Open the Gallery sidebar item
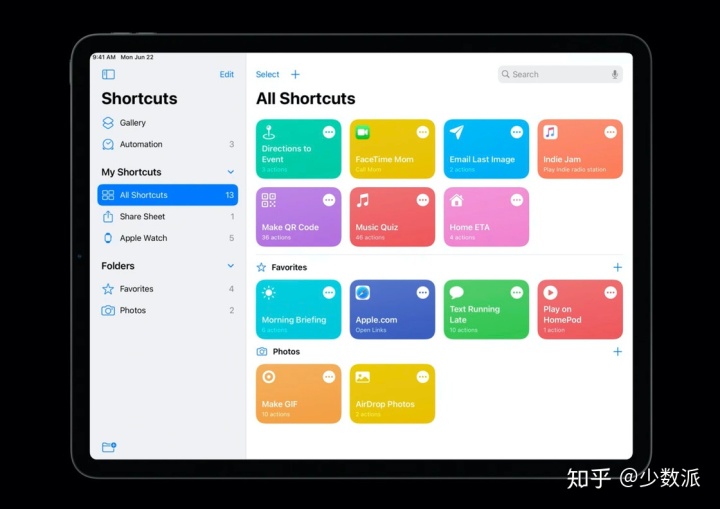 click(x=168, y=123)
